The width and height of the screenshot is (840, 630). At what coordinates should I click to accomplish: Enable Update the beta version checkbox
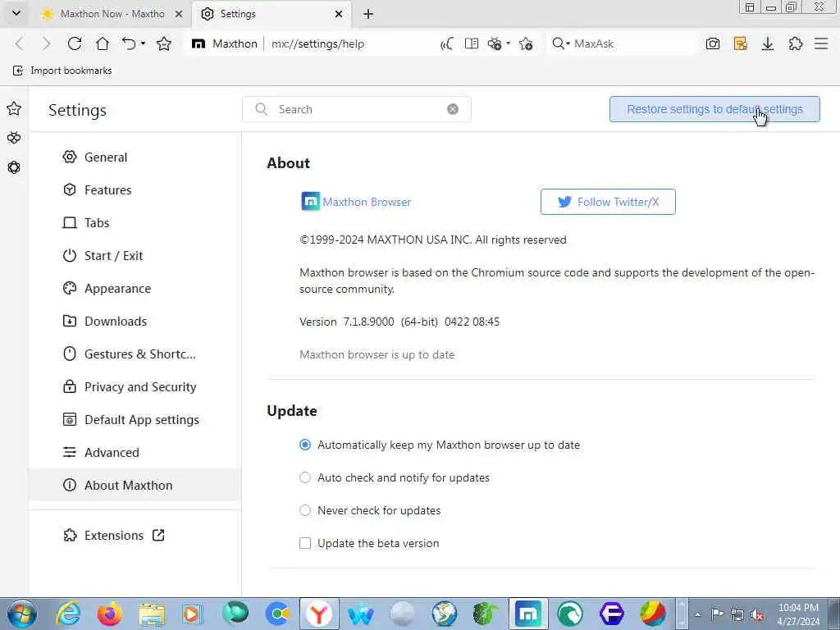coord(305,543)
